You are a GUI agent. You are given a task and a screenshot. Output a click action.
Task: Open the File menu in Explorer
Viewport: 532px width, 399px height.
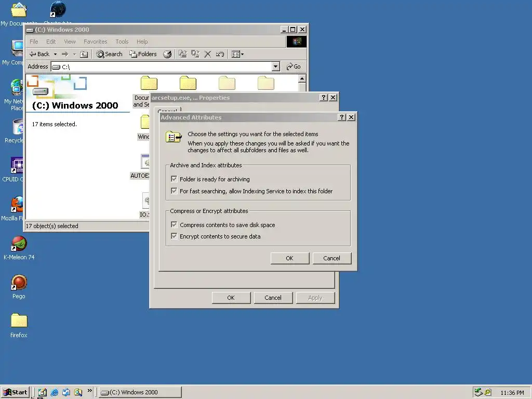34,42
